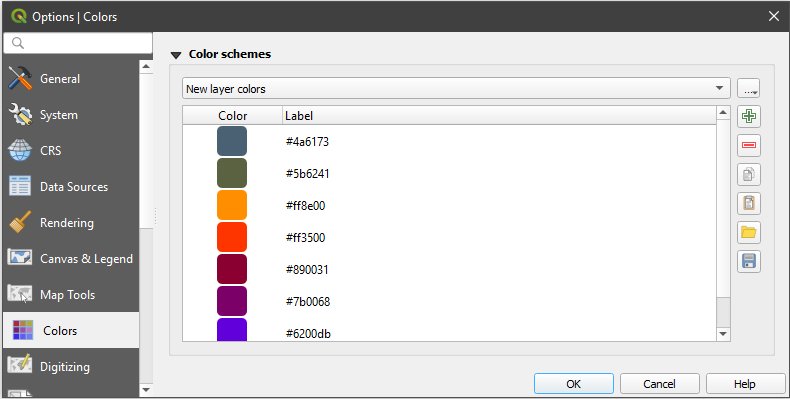Collapse the Color schemes section
The image size is (790, 399).
pyautogui.click(x=176, y=54)
